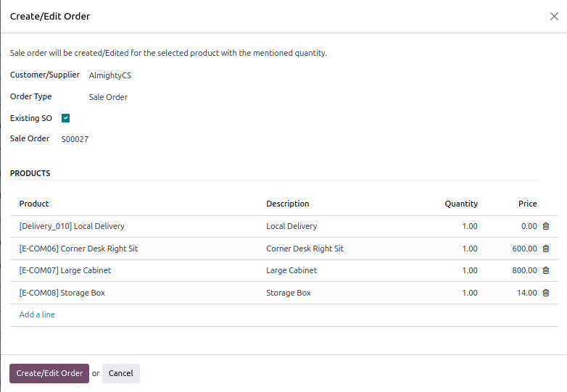Add a line to the products

pos(37,314)
